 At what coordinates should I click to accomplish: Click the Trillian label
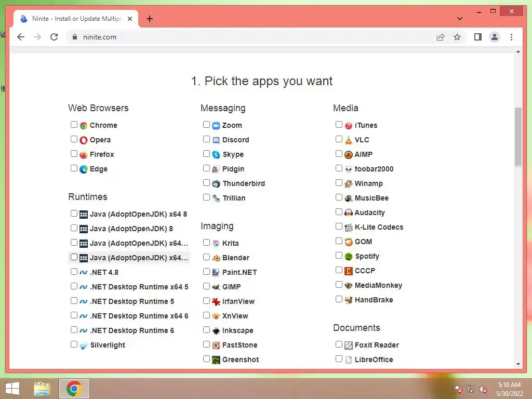point(234,198)
